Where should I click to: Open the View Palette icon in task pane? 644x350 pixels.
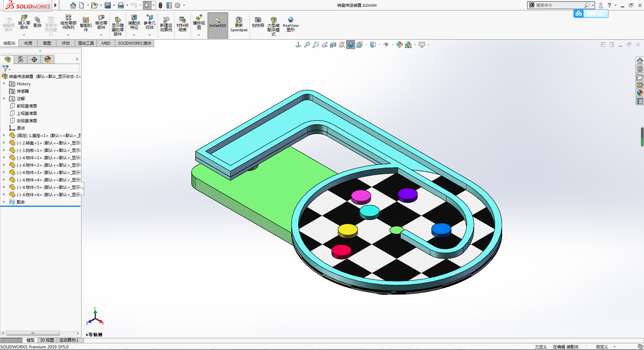tap(640, 85)
